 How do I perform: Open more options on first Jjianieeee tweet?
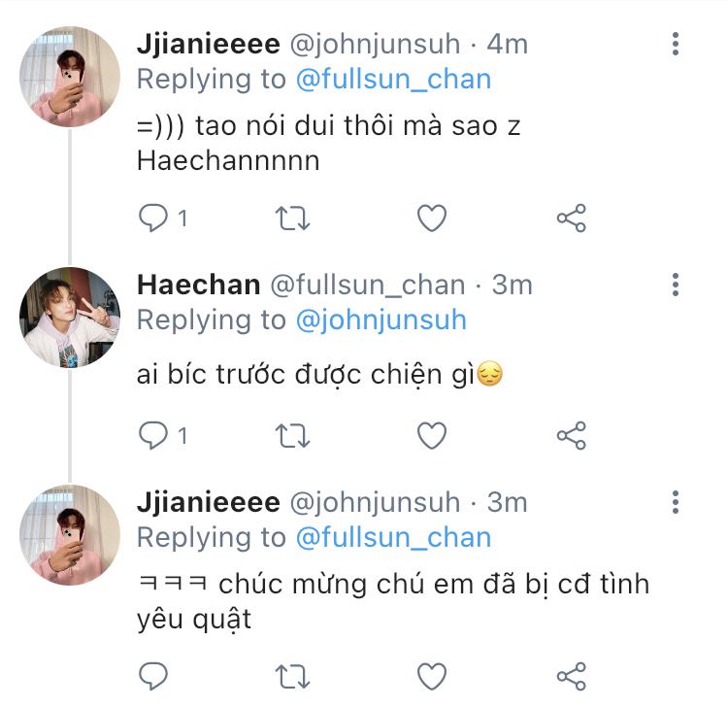[x=676, y=44]
